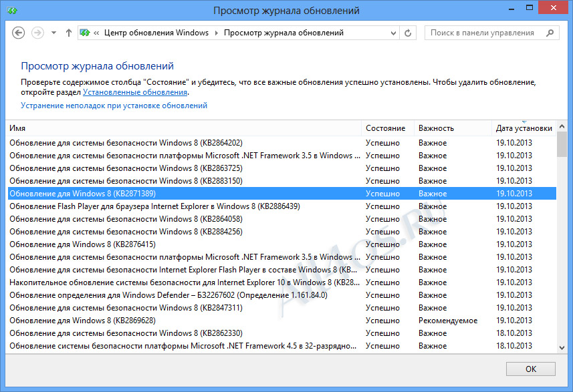Click the 'Рекомендуемое' importance cell
573x392 pixels.
coord(448,321)
